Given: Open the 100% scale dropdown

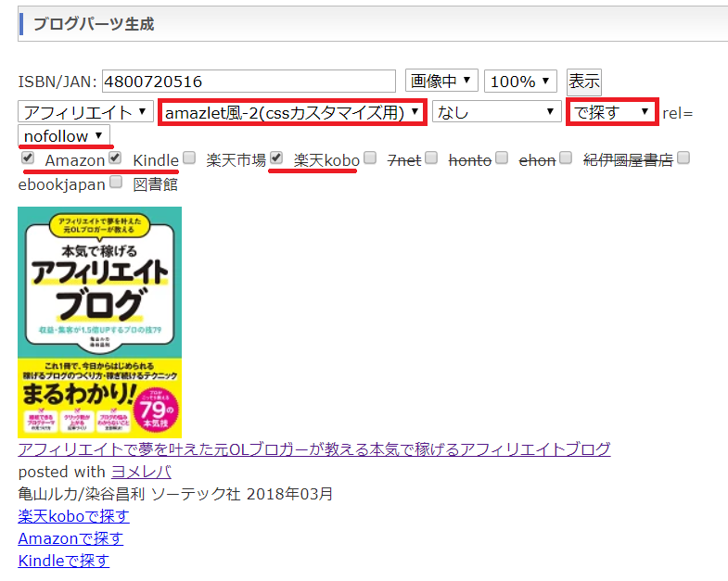Looking at the screenshot, I should 520,82.
